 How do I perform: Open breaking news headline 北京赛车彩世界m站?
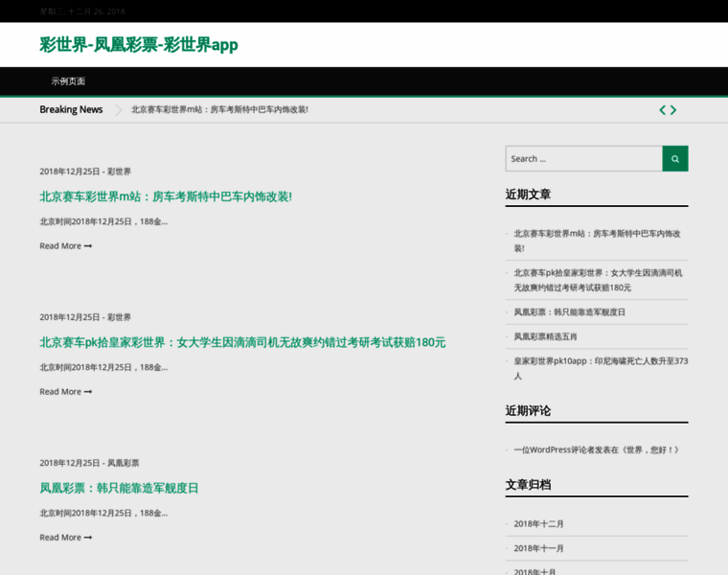click(219, 109)
